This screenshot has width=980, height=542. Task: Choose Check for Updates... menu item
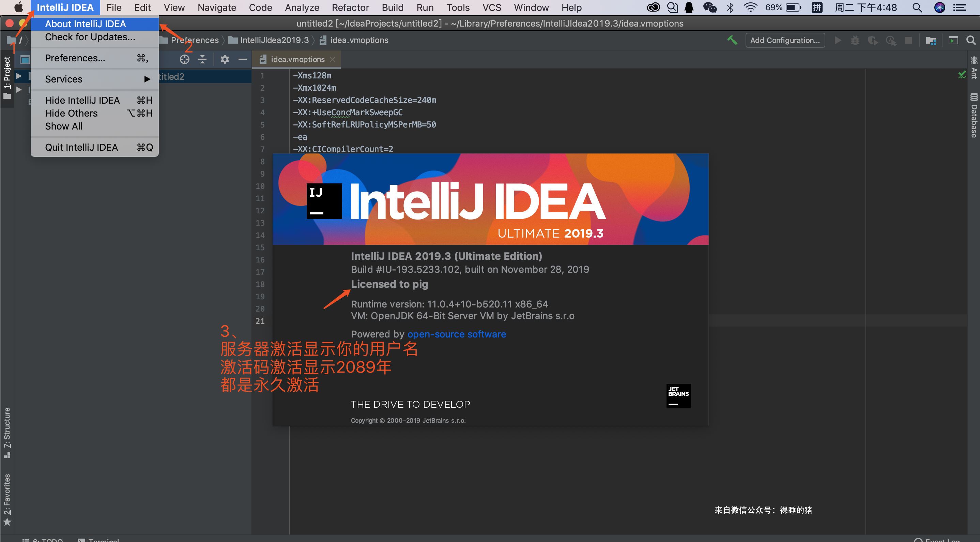coord(94,37)
